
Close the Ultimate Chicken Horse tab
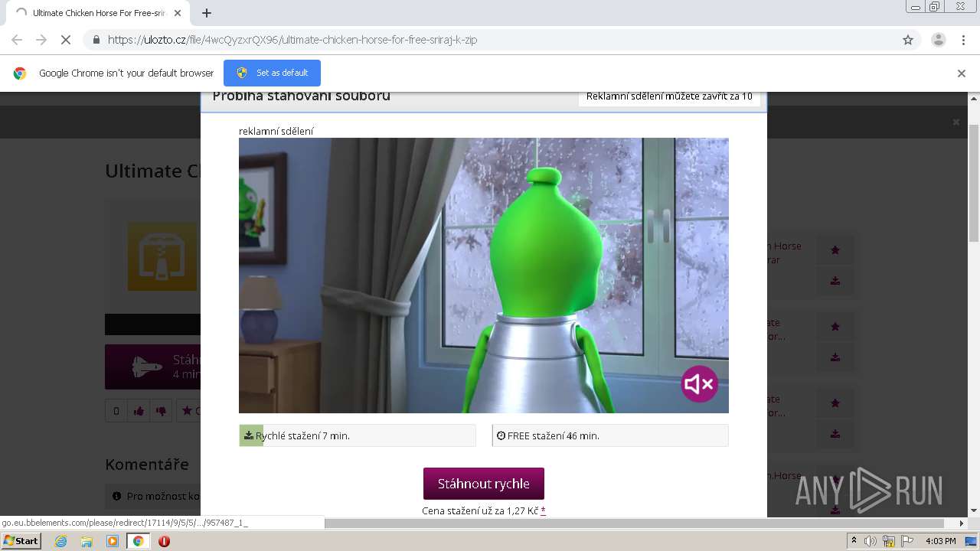point(178,13)
